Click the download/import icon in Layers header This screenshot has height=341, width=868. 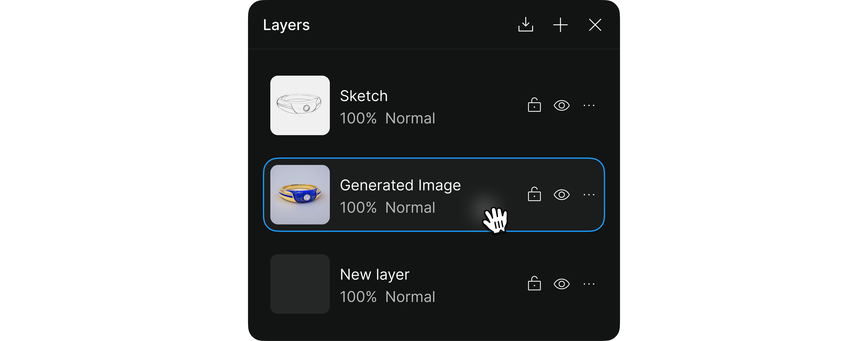click(x=526, y=25)
